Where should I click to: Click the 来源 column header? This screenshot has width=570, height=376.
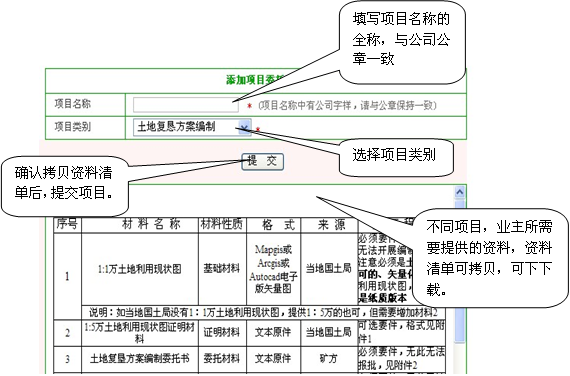329,224
